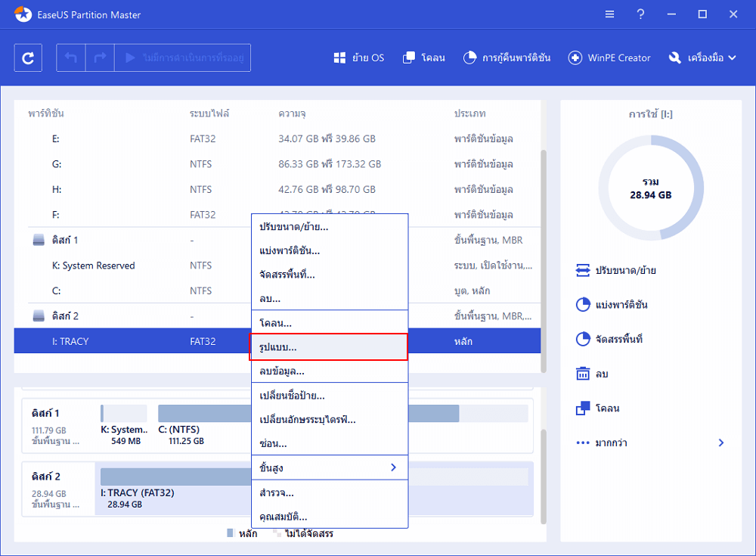
Task: Choose ลบข้อมูล... wipe data menu entry
Action: (x=330, y=371)
